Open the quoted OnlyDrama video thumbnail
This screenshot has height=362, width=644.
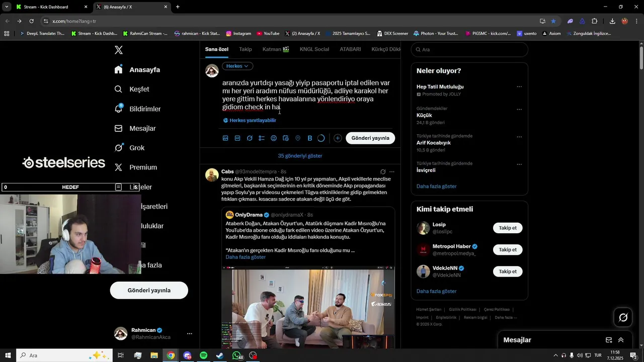click(x=308, y=307)
